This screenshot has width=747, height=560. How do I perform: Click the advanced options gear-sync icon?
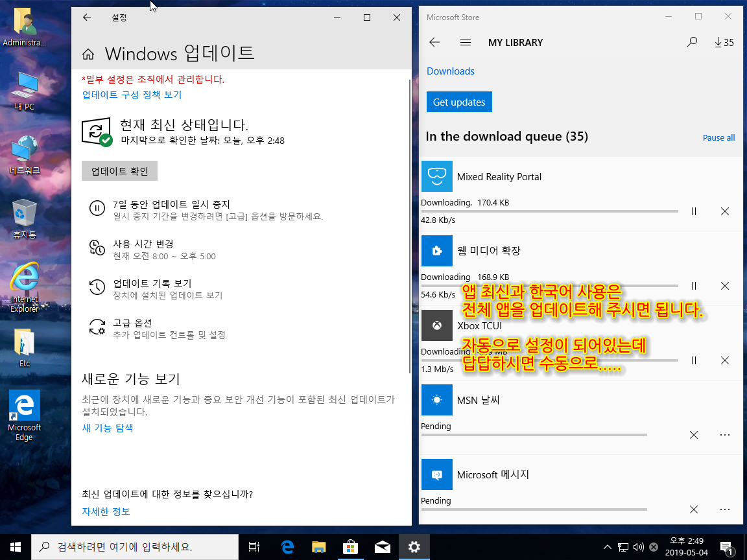coord(97,327)
